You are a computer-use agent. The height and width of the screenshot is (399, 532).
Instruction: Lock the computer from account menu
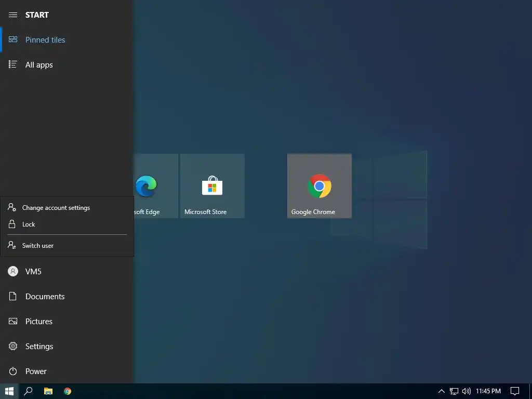point(67,224)
